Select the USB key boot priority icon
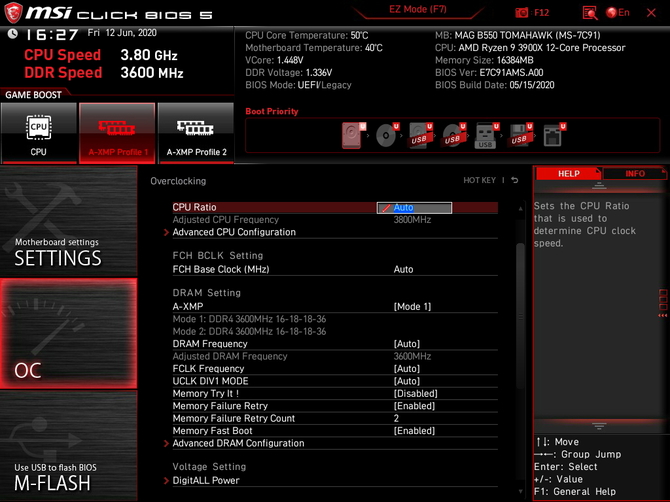The width and height of the screenshot is (670, 502). click(x=487, y=135)
